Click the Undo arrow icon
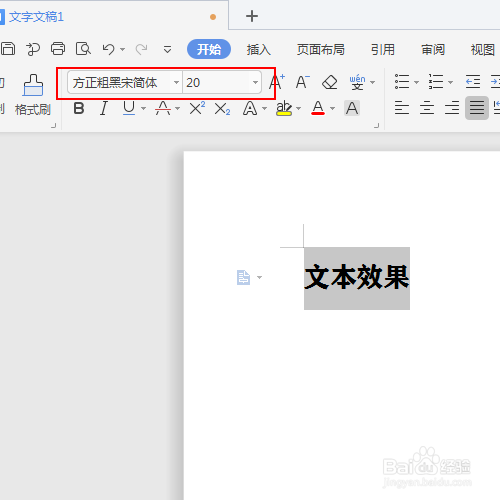 [x=109, y=49]
